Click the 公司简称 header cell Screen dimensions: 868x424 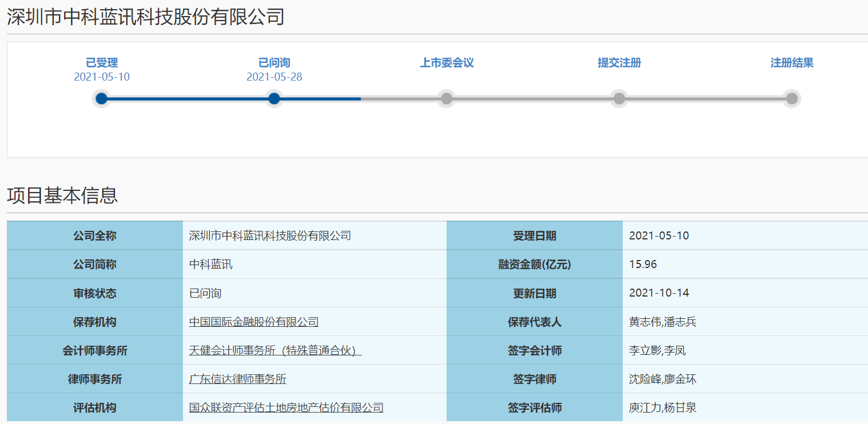coord(95,265)
